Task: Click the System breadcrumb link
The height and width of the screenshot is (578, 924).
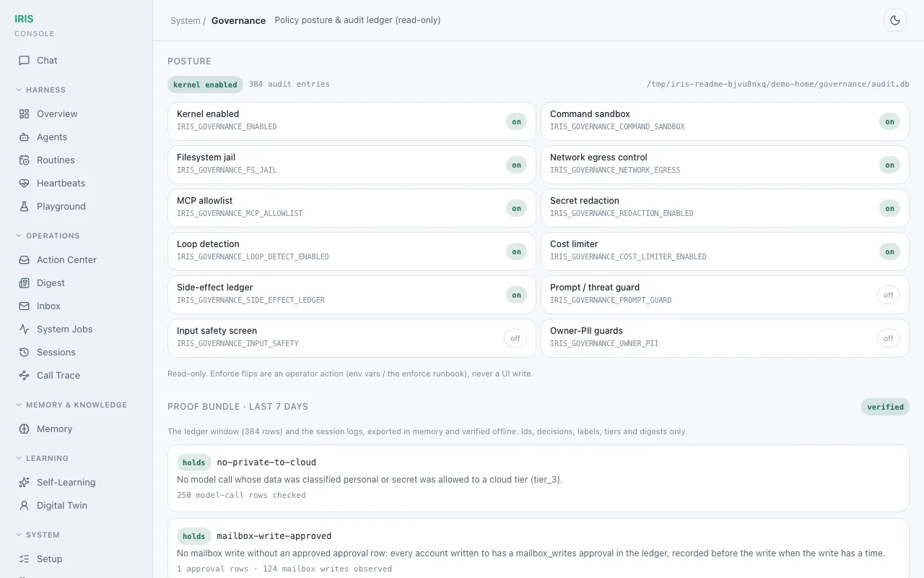Action: [x=185, y=21]
